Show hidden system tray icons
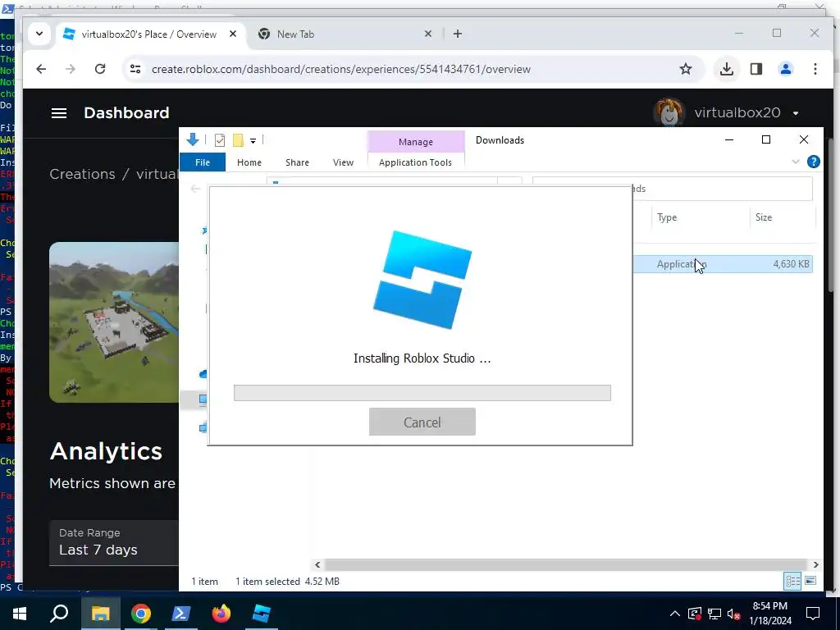Screen dimensions: 840x630 (675, 614)
